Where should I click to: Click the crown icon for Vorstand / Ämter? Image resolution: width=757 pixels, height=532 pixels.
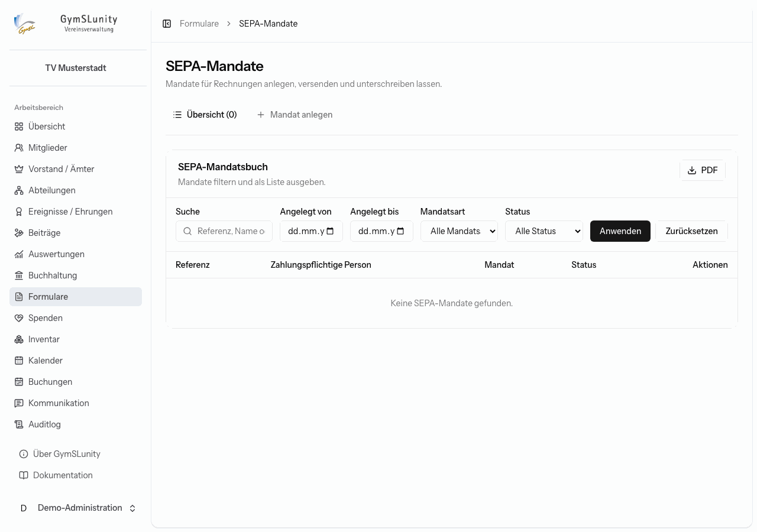(x=19, y=169)
